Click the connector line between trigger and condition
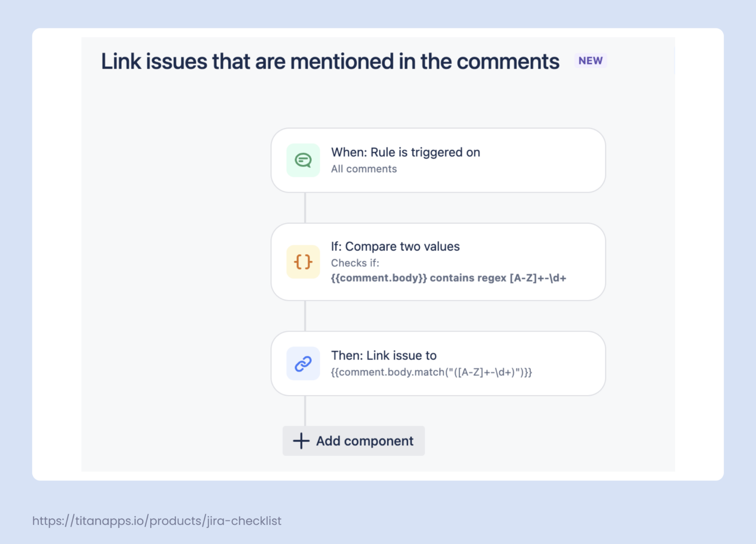The image size is (756, 544). 305,208
